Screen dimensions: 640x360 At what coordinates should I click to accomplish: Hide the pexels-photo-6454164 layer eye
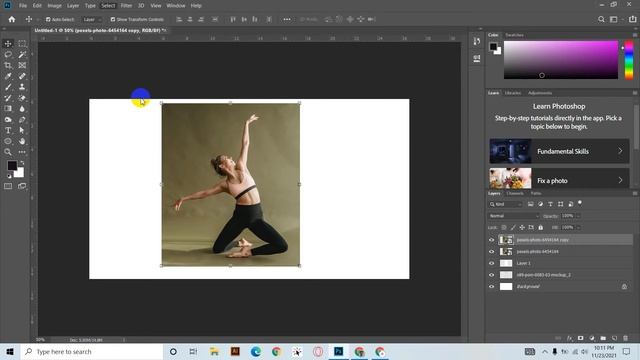pyautogui.click(x=491, y=251)
